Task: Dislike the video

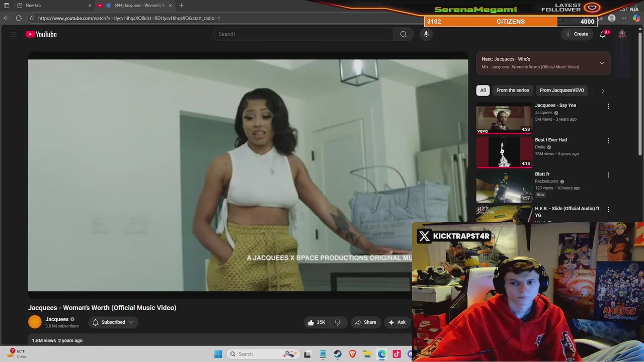Action: point(338,322)
